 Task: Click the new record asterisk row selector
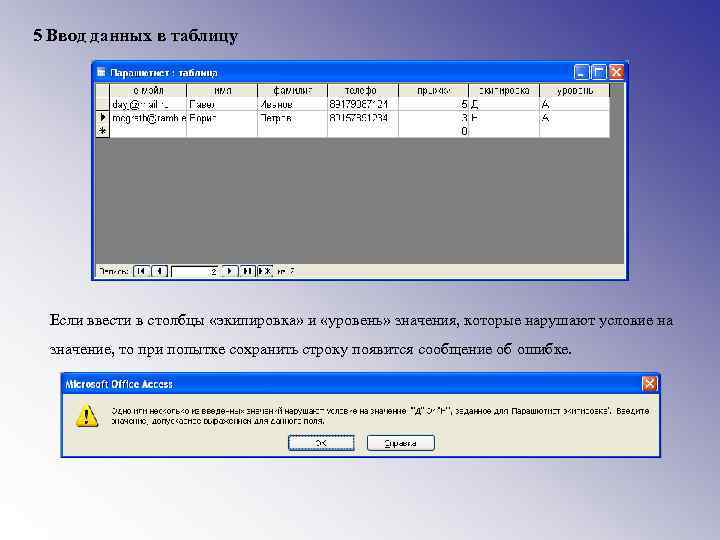tap(102, 131)
